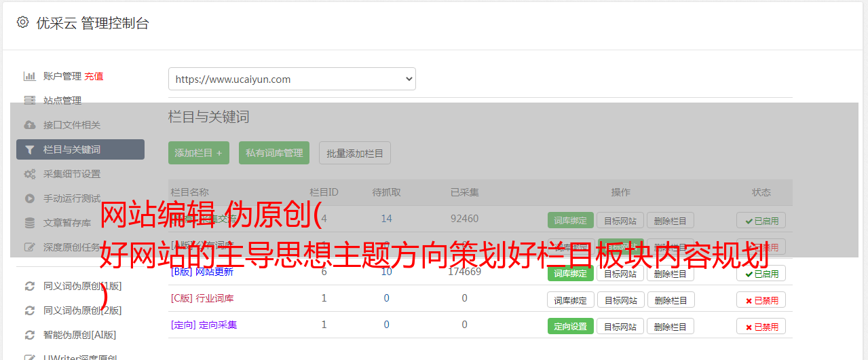Image resolution: width=868 pixels, height=360 pixels.
Task: Click the play circle icon for 手动运行测试
Action: (x=29, y=198)
